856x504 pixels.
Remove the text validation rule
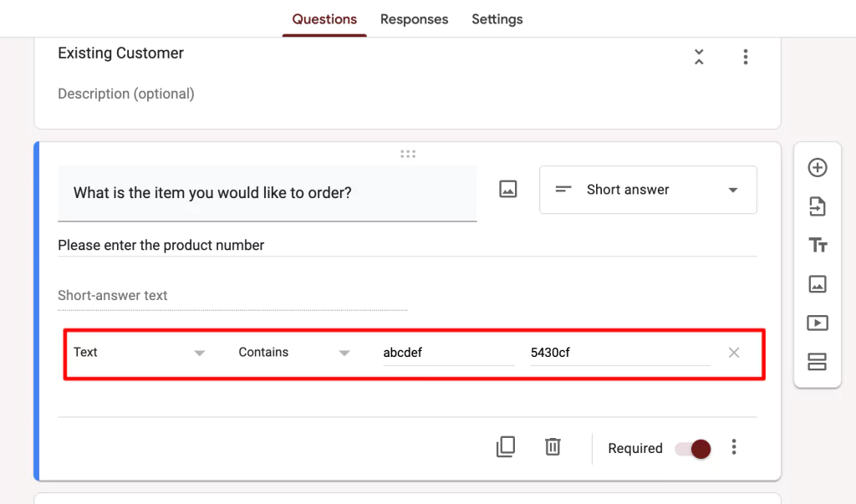733,352
